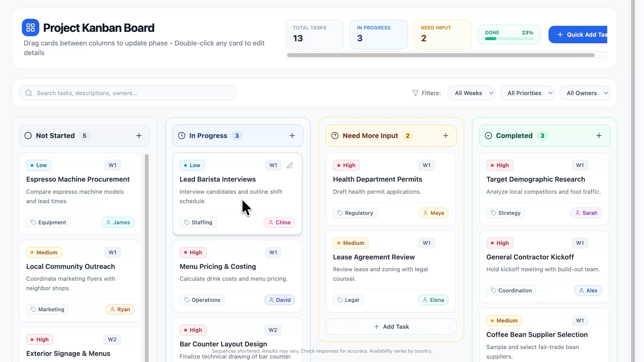Click the horizontal scrollbar under stats

(x=441, y=55)
